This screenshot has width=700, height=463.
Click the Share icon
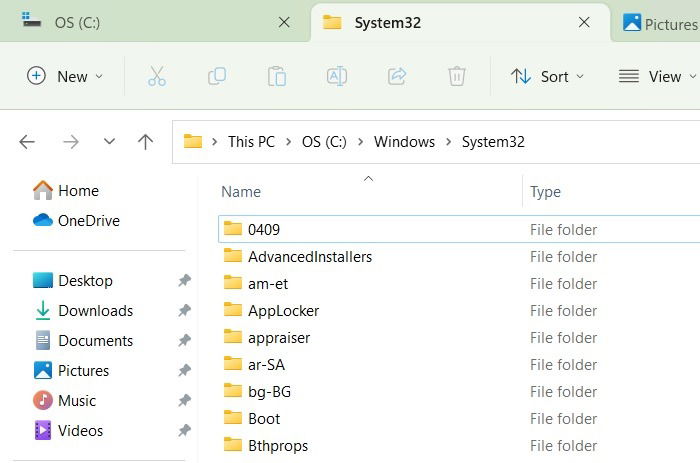point(397,76)
